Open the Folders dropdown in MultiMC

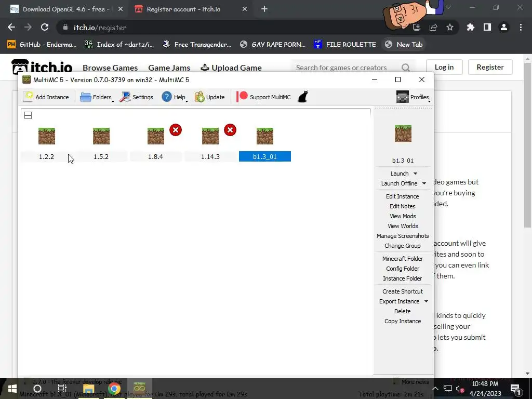tap(97, 97)
